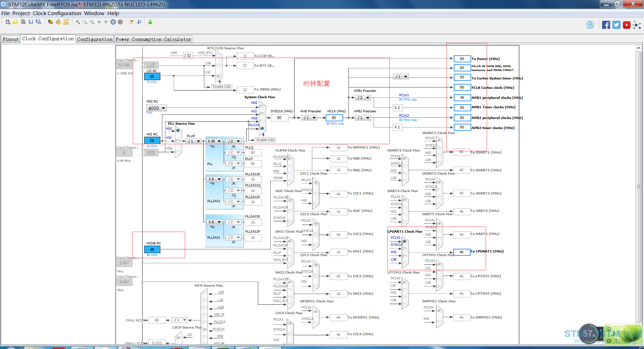Undo the last clock change
This screenshot has width=644, height=349.
pos(99,22)
